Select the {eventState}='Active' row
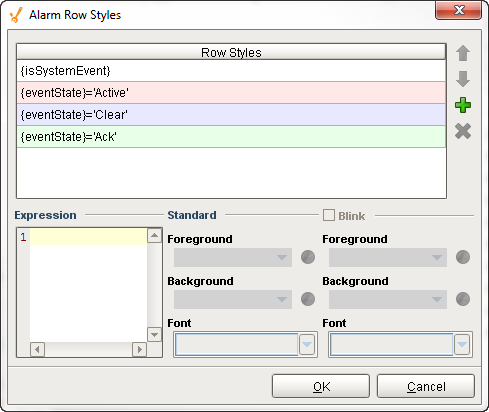 click(231, 93)
